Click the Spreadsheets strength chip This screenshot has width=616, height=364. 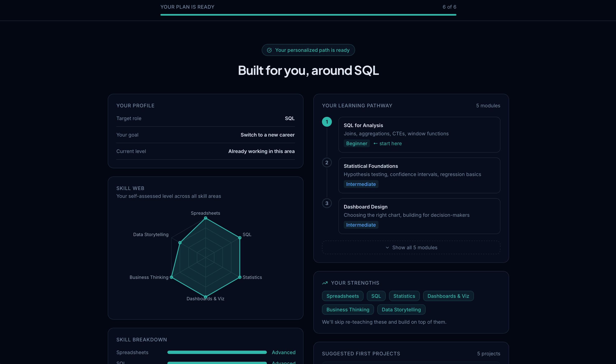coord(343,296)
